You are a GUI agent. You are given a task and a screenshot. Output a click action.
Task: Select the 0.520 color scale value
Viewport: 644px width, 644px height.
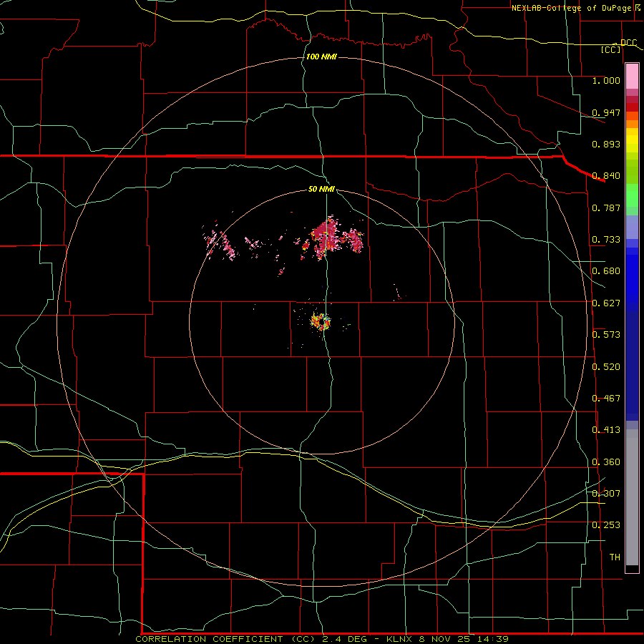(x=606, y=367)
